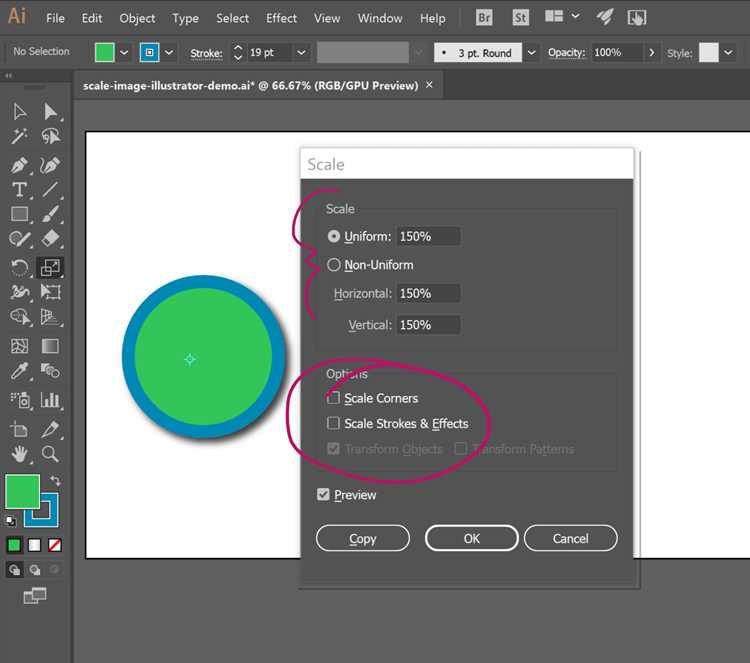Uncheck the Preview checkbox
This screenshot has height=663, width=750.
tap(323, 495)
